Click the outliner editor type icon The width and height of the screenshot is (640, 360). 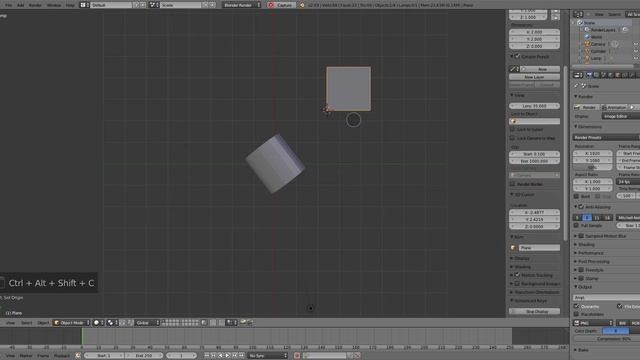(578, 14)
